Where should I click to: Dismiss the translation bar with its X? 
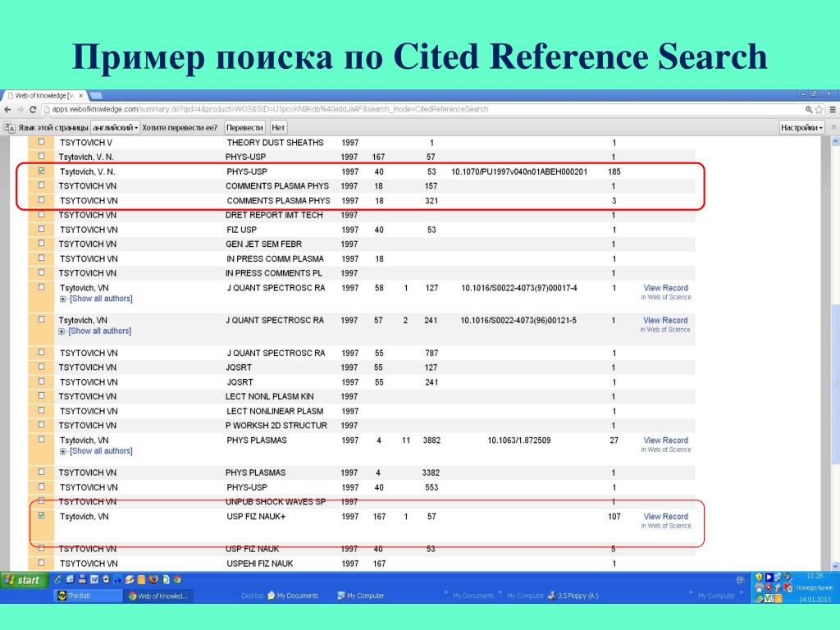[x=833, y=127]
